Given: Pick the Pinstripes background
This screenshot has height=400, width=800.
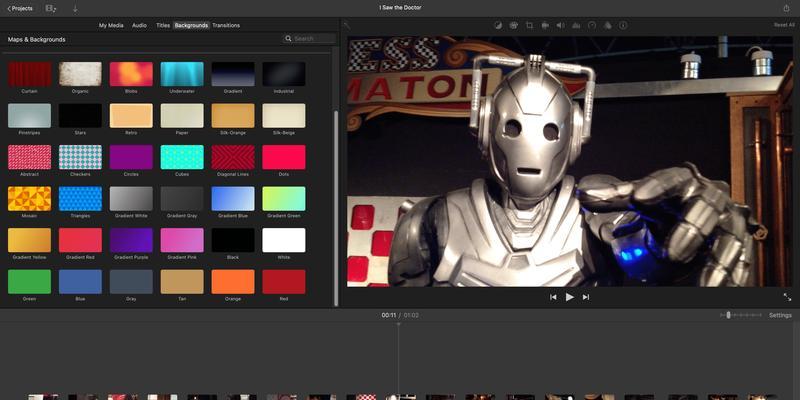Looking at the screenshot, I should 30,116.
